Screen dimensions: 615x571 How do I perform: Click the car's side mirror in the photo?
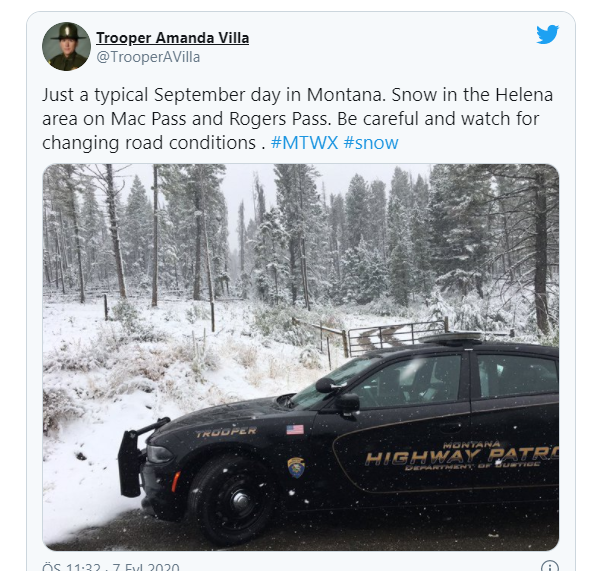point(347,403)
